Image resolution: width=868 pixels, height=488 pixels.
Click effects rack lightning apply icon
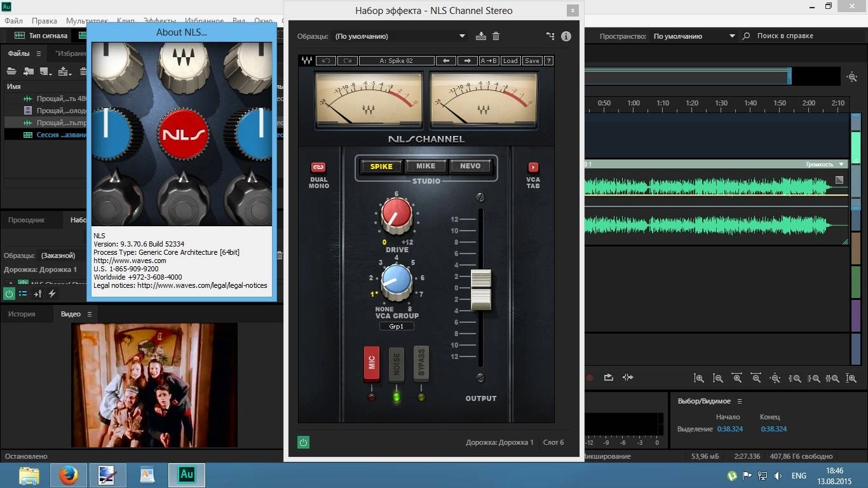tap(52, 294)
